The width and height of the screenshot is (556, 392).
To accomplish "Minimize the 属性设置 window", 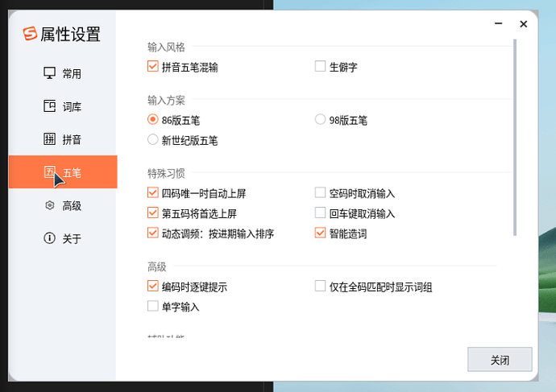I will (499, 23).
